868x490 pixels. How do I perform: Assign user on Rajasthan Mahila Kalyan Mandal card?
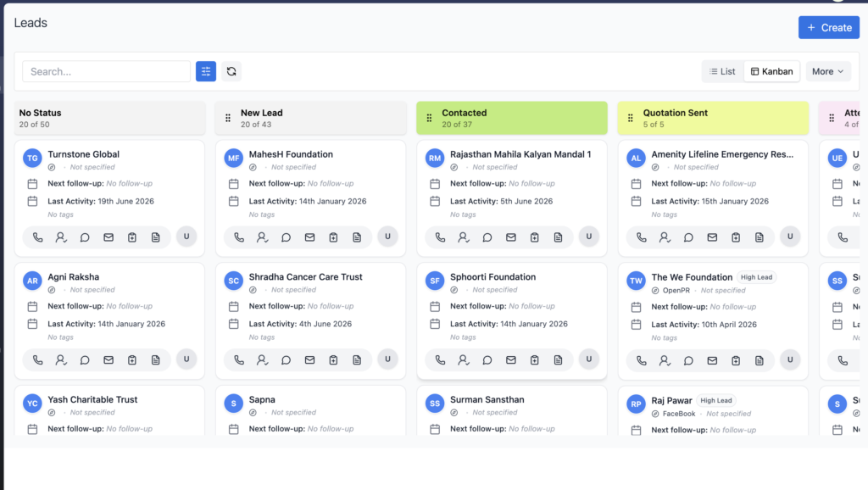[x=464, y=237]
